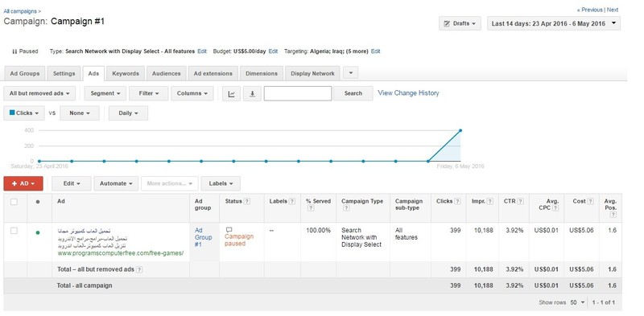Switch to the Dimensions tab

(x=261, y=73)
